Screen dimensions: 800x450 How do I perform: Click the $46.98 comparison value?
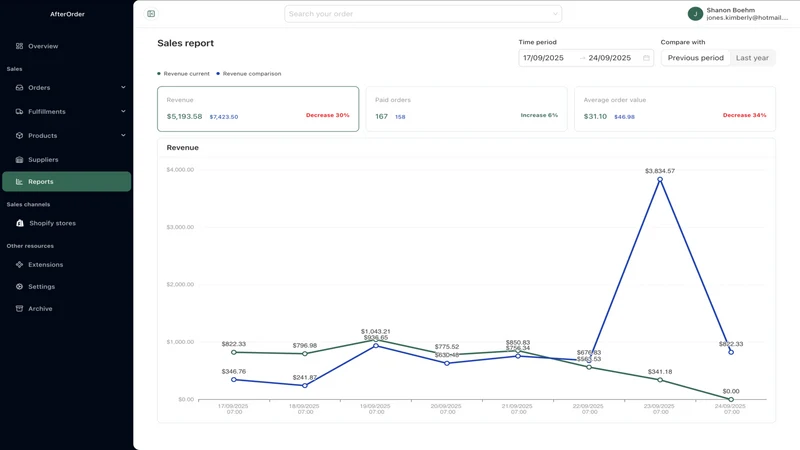coord(624,117)
